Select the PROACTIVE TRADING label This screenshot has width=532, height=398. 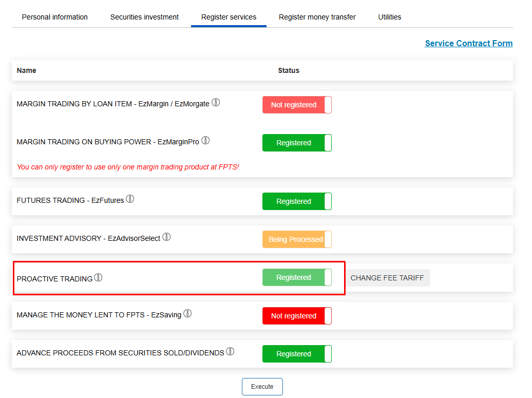54,279
